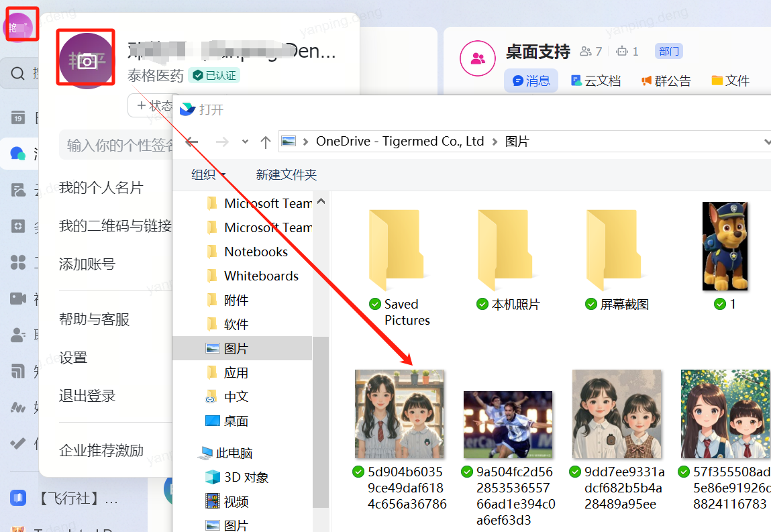Click the small profile avatar in top-left corner
This screenshot has width=771, height=532.
point(19,27)
